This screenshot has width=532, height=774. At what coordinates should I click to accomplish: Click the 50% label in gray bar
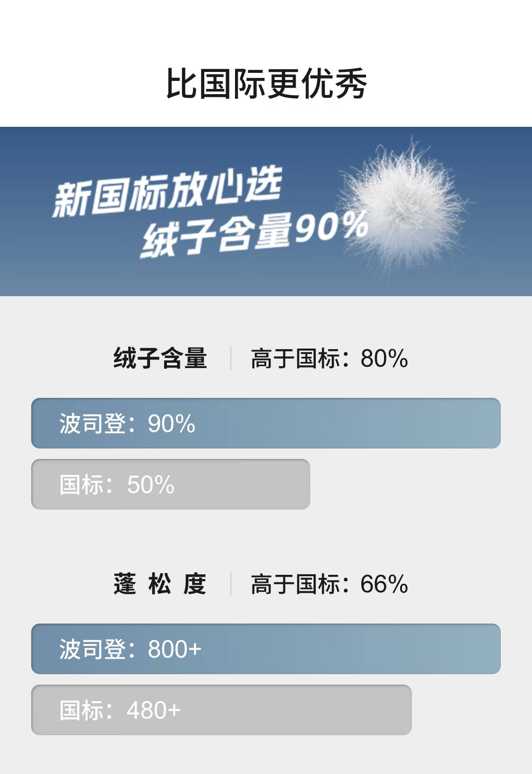coord(150,484)
